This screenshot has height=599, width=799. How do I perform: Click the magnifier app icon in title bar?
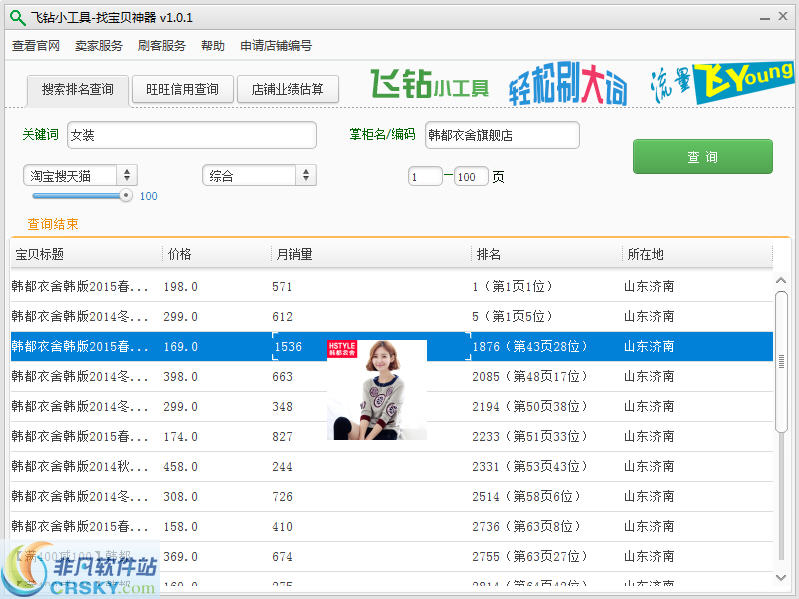coord(17,18)
